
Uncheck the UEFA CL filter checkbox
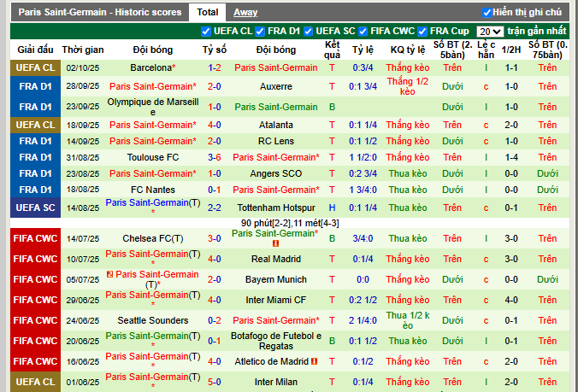206,32
